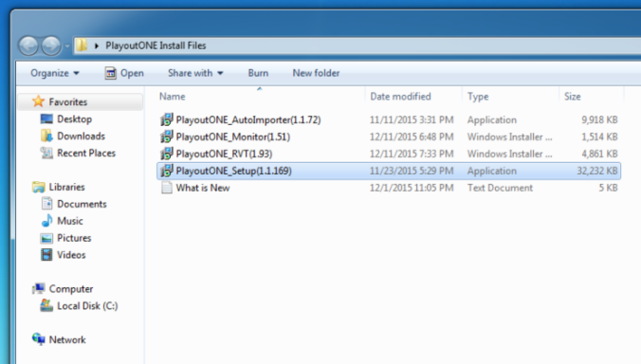Click the Desktop icon in Favorites
Image resolution: width=641 pixels, height=364 pixels.
click(x=46, y=118)
